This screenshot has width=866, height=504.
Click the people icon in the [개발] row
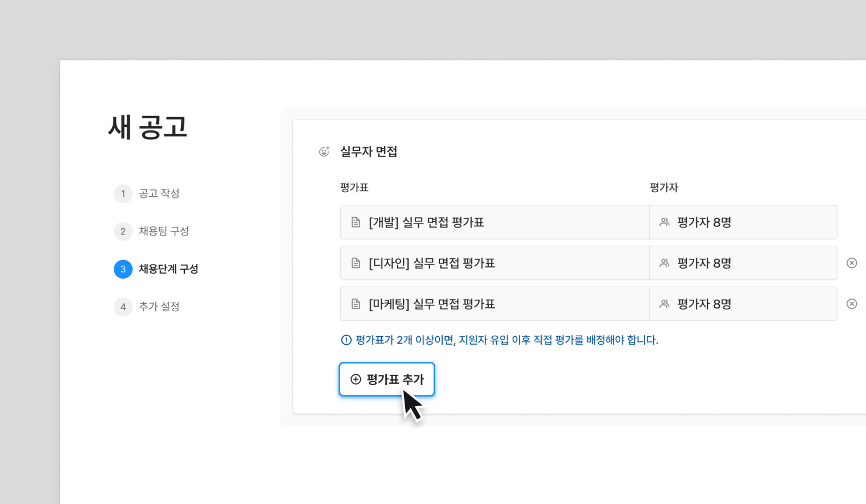pos(664,222)
